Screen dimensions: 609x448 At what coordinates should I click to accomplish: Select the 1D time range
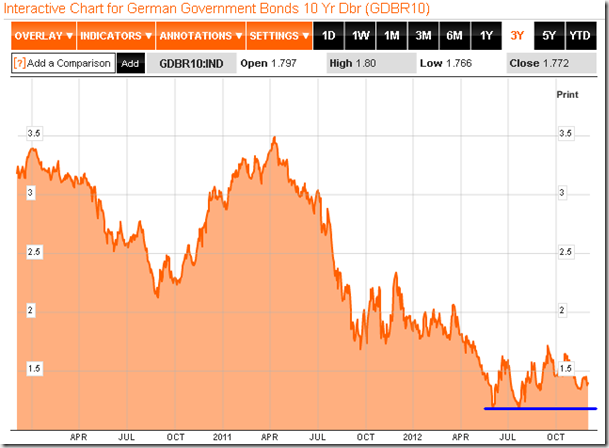pyautogui.click(x=328, y=36)
